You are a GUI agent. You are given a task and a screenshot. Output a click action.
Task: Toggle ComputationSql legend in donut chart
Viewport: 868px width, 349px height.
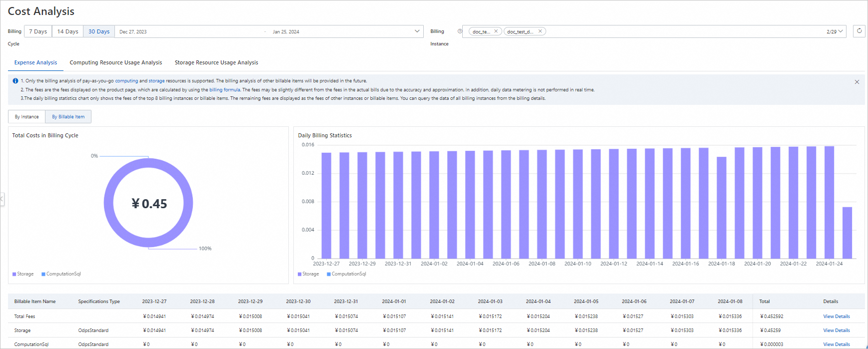click(x=61, y=274)
